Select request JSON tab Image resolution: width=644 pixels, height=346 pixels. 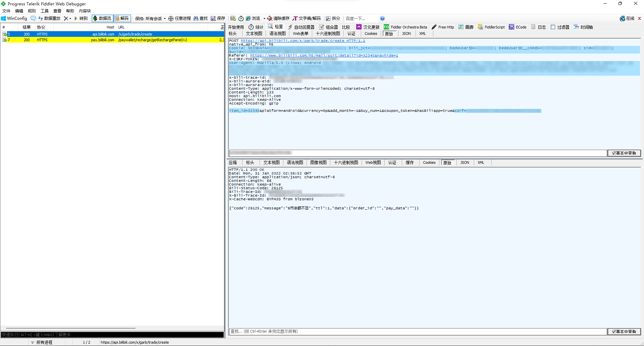(x=406, y=33)
